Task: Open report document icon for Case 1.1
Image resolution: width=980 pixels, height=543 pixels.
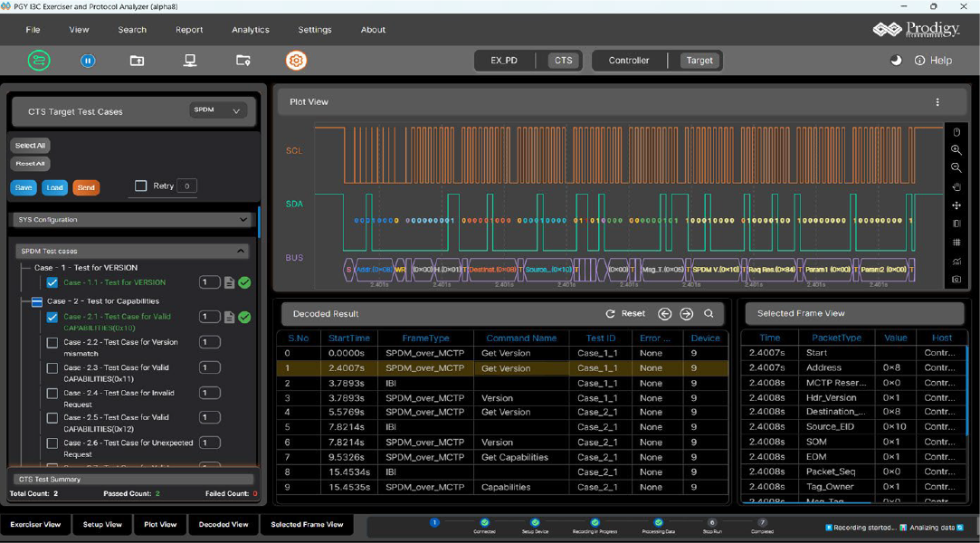Action: point(229,282)
